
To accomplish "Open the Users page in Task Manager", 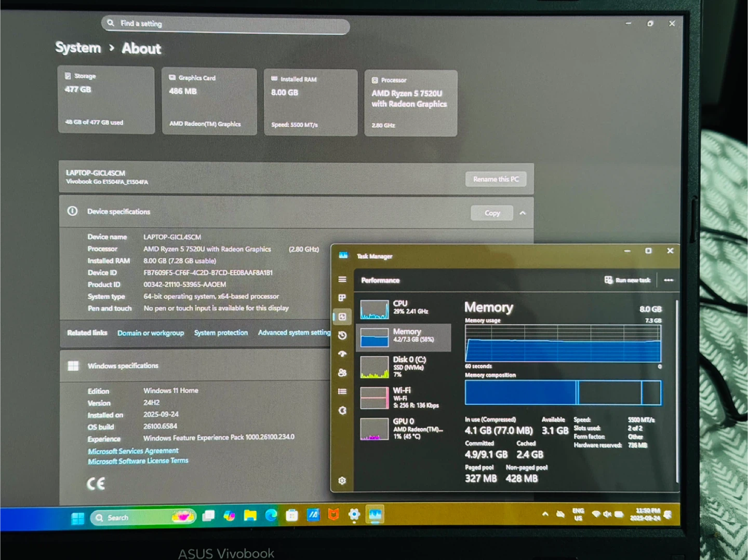I will [x=342, y=373].
